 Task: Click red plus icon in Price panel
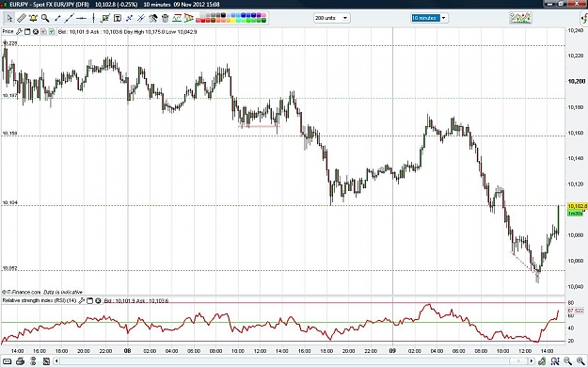click(x=43, y=32)
